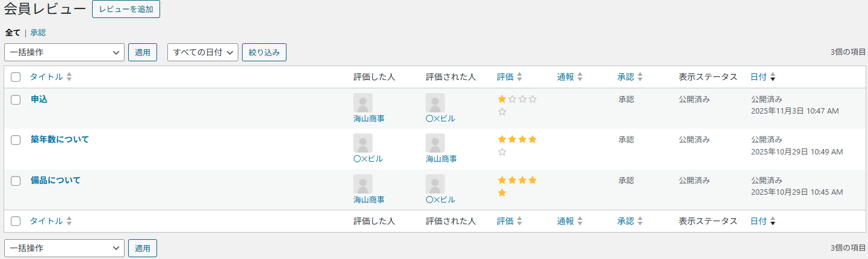Check the 申込 row checkbox
The height and width of the screenshot is (259, 868).
click(x=16, y=100)
